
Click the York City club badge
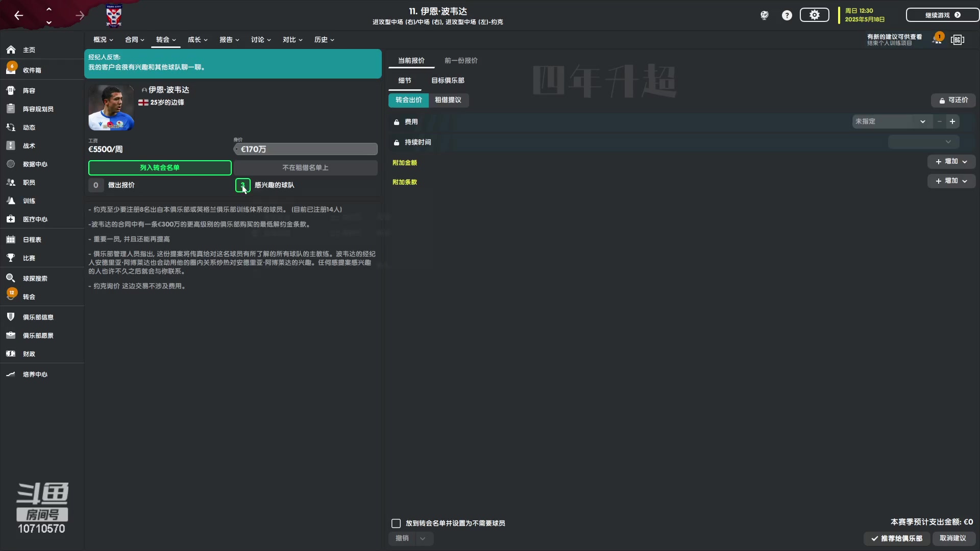tap(113, 16)
